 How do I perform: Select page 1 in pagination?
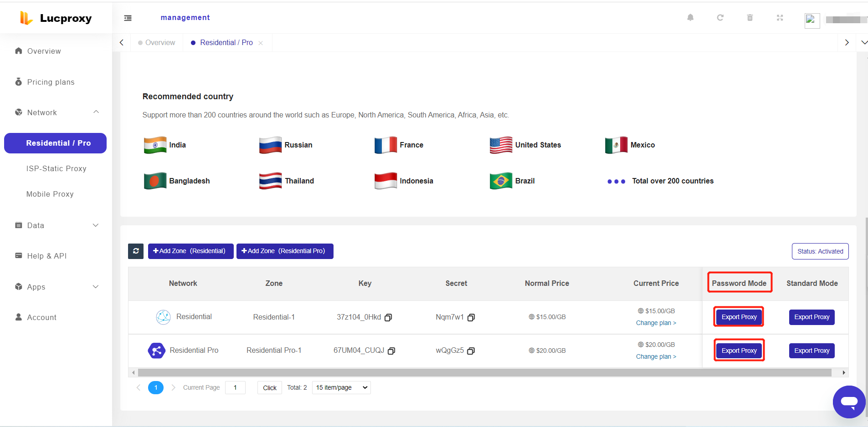[156, 387]
